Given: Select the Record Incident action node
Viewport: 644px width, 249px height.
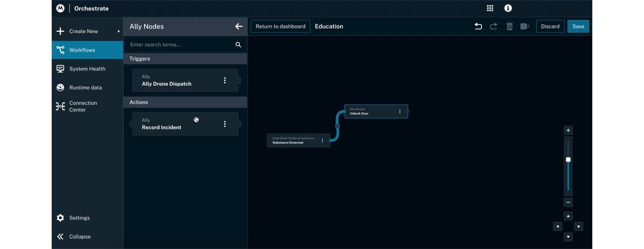Looking at the screenshot, I should click(x=185, y=124).
